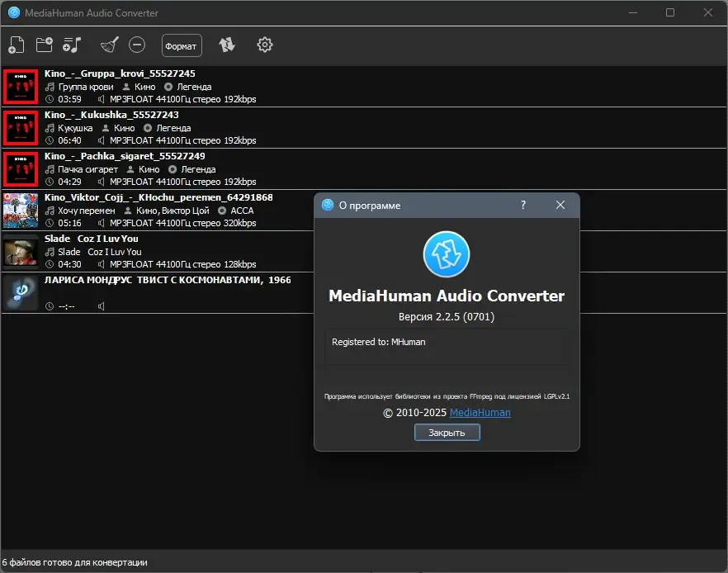Click the Slade Coz I Luv You thumbnail
This screenshot has width=728, height=573.
point(21,251)
